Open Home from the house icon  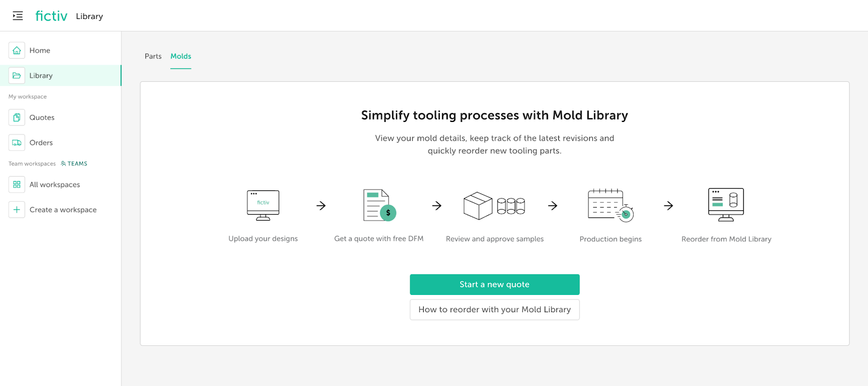click(x=17, y=50)
